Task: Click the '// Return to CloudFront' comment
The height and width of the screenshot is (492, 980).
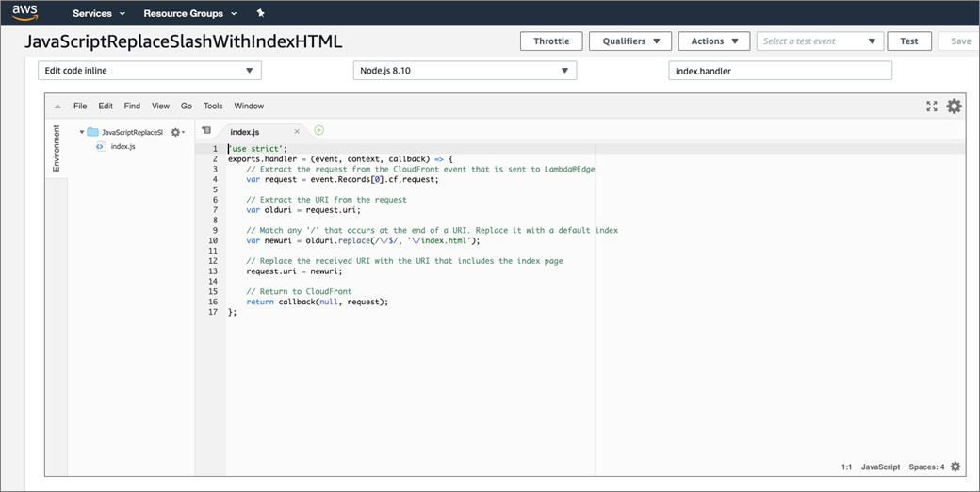Action: pos(299,291)
